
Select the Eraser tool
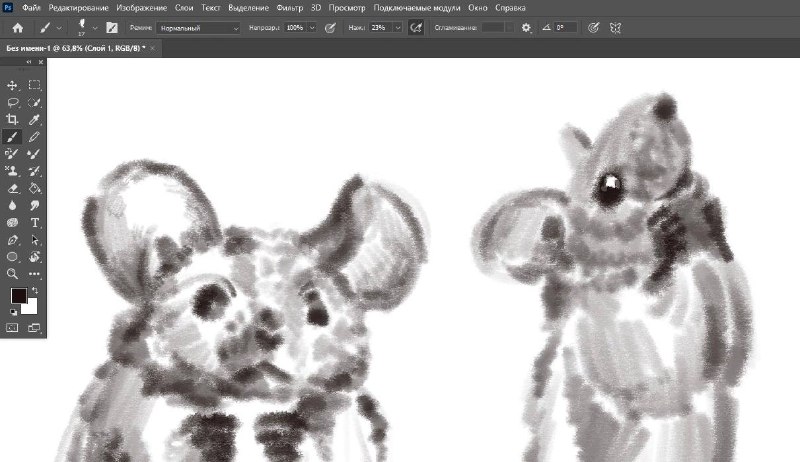pos(13,187)
